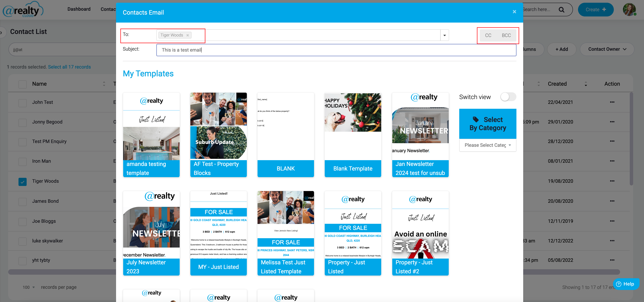The height and width of the screenshot is (302, 644).
Task: Sort by the Created column arrows
Action: (586, 84)
